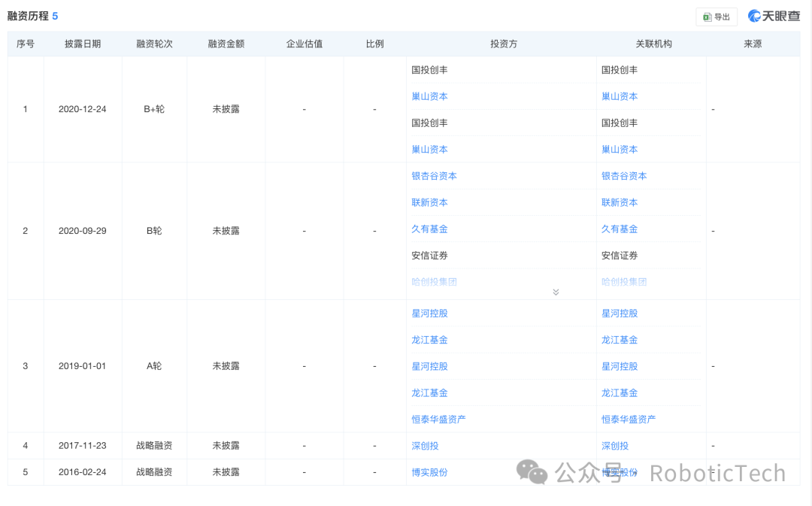812x506 pixels.
Task: Visit 深创投 in the 战略融资 row
Action: tap(426, 445)
